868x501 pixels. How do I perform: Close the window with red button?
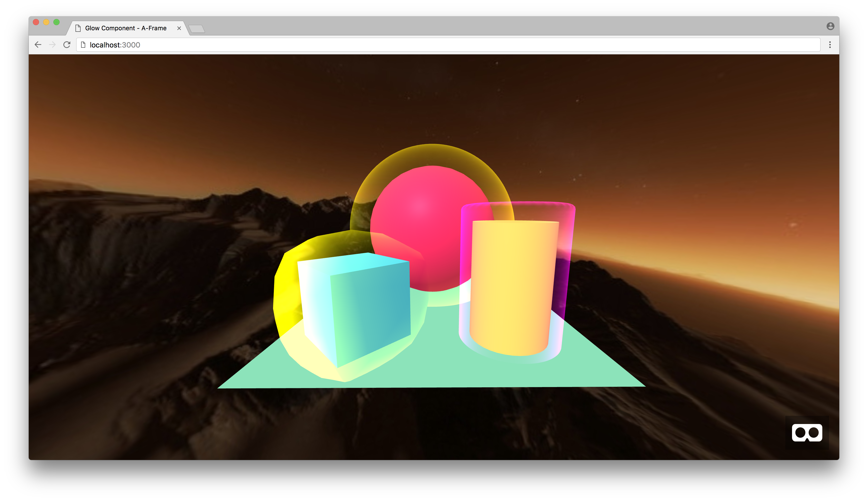pos(36,22)
